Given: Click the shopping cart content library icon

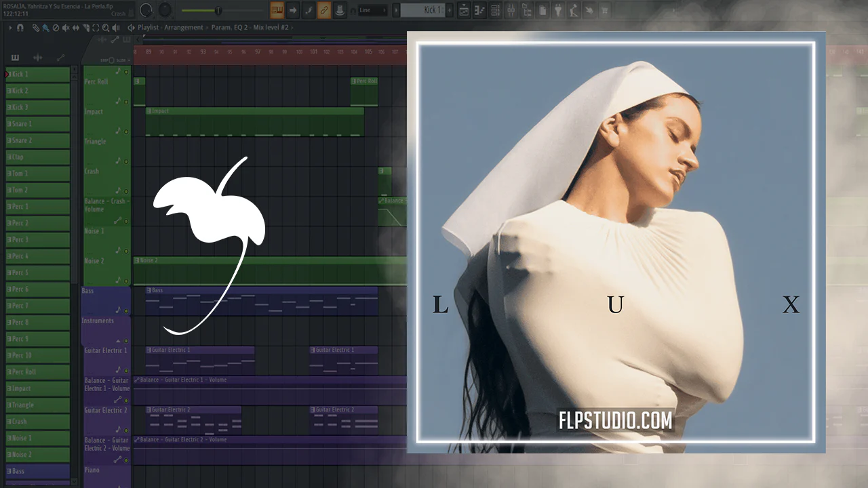Looking at the screenshot, I should pyautogui.click(x=604, y=10).
